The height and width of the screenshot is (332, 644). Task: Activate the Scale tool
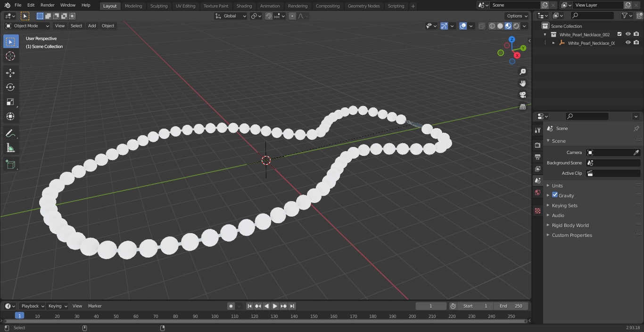pyautogui.click(x=10, y=102)
